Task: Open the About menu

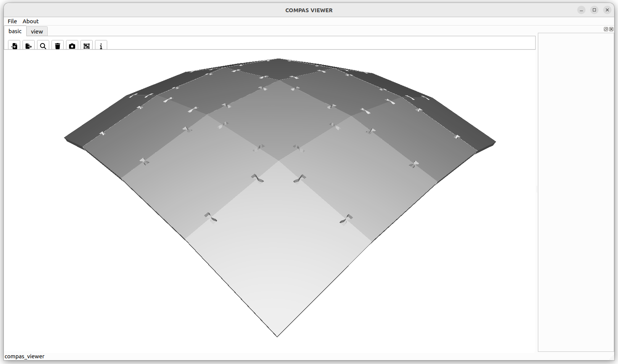Action: click(x=31, y=21)
